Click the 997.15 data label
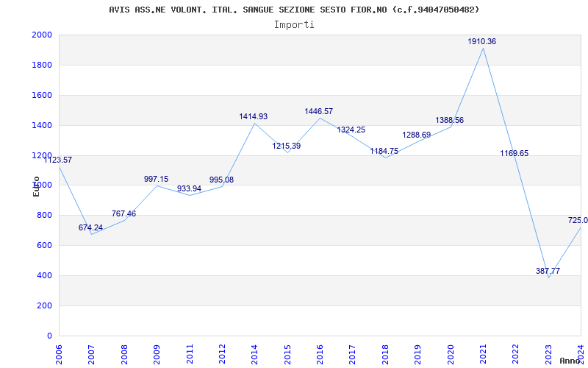588x368 pixels. 156,180
